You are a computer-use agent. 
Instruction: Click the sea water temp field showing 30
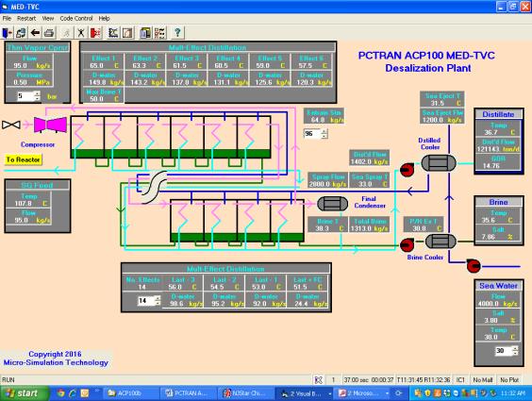click(504, 350)
